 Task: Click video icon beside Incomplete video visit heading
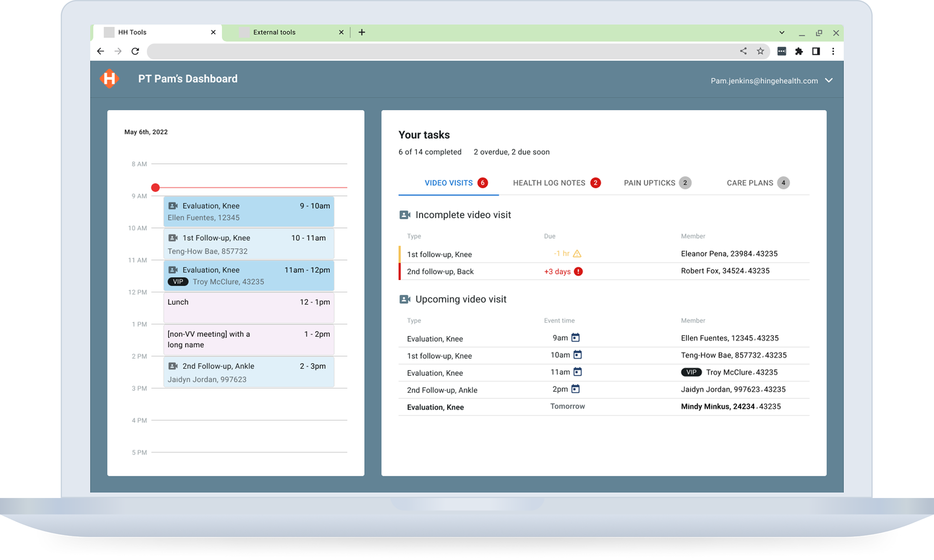(x=405, y=215)
